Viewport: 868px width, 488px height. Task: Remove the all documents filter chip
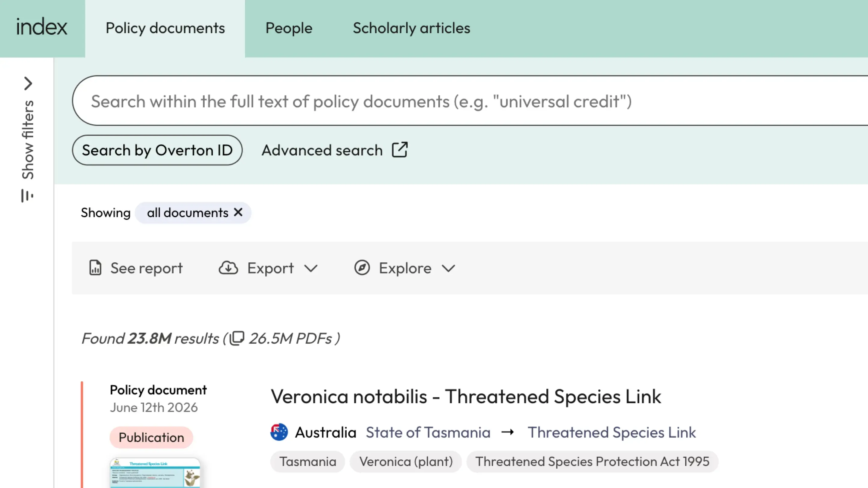click(238, 212)
